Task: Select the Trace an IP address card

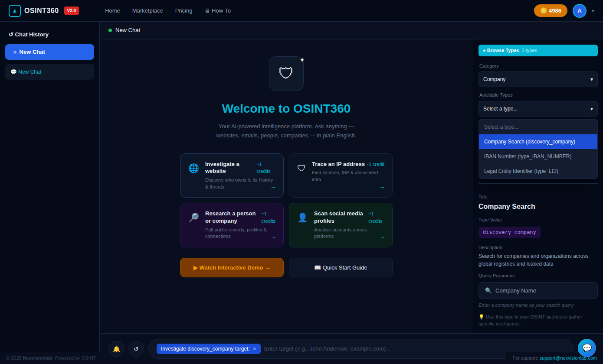Action: (x=341, y=175)
